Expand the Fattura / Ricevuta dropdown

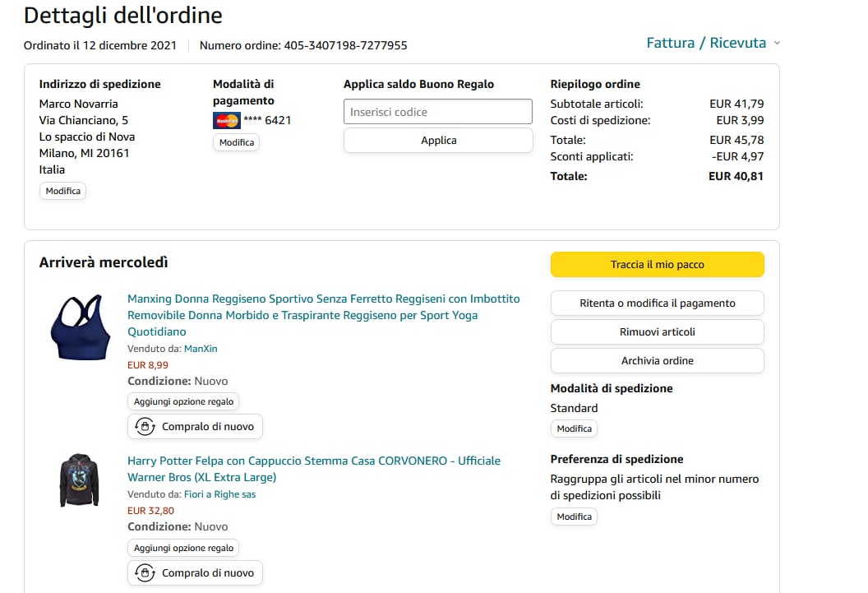(713, 43)
